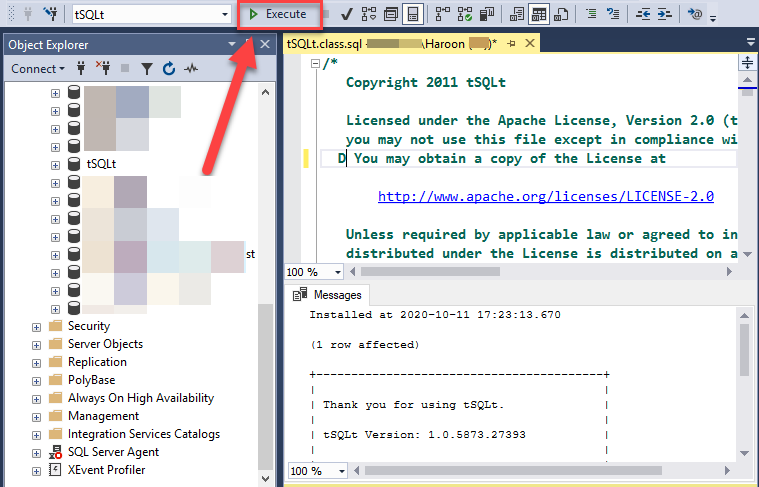Image resolution: width=759 pixels, height=487 pixels.
Task: Click the editor split-window handle icon
Action: [x=747, y=62]
